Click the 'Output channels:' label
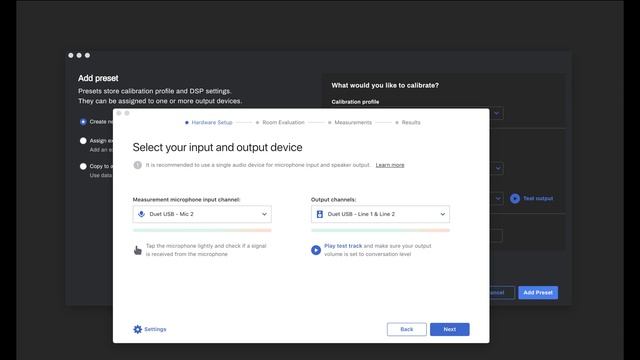Screen dimensions: 640x360 [x=333, y=200]
